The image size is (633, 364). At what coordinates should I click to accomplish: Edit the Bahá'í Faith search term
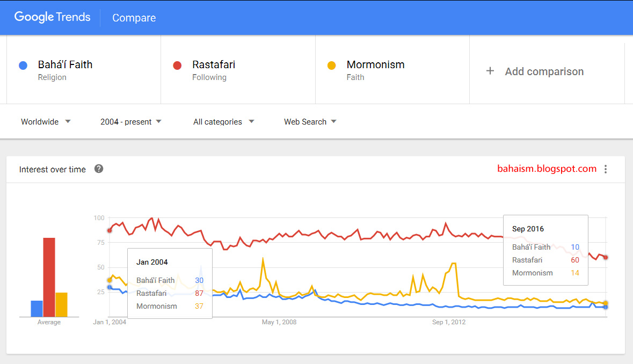click(x=65, y=65)
